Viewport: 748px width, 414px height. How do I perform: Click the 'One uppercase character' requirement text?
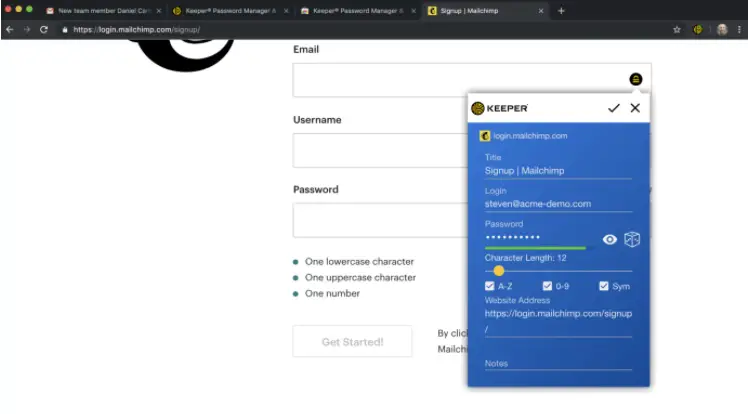pos(360,277)
